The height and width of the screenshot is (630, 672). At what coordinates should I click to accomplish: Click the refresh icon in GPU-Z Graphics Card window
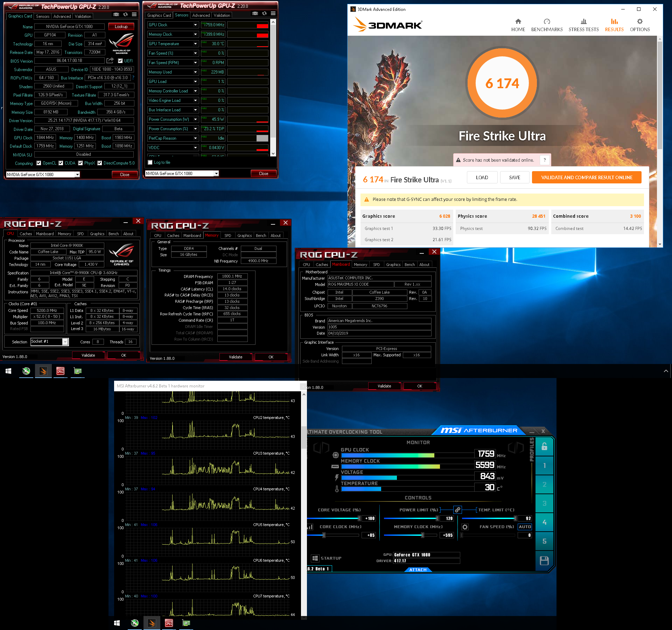pos(125,15)
